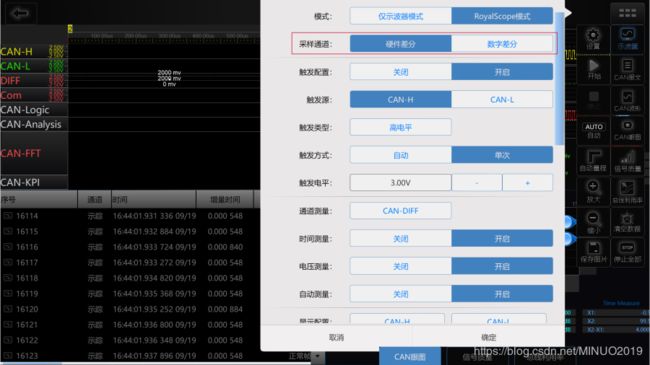Click the row icon beside 16122
This screenshot has width=650, height=365.
click(x=8, y=340)
